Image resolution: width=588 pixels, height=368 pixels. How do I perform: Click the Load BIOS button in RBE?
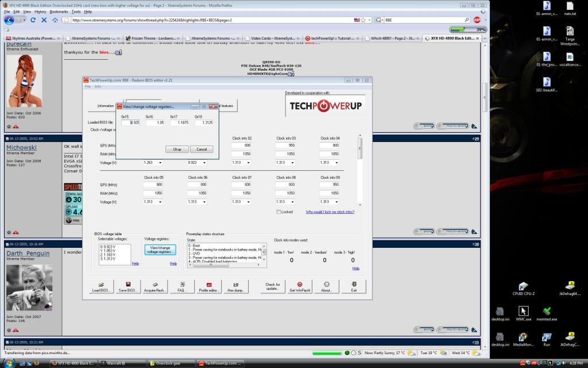pyautogui.click(x=101, y=287)
